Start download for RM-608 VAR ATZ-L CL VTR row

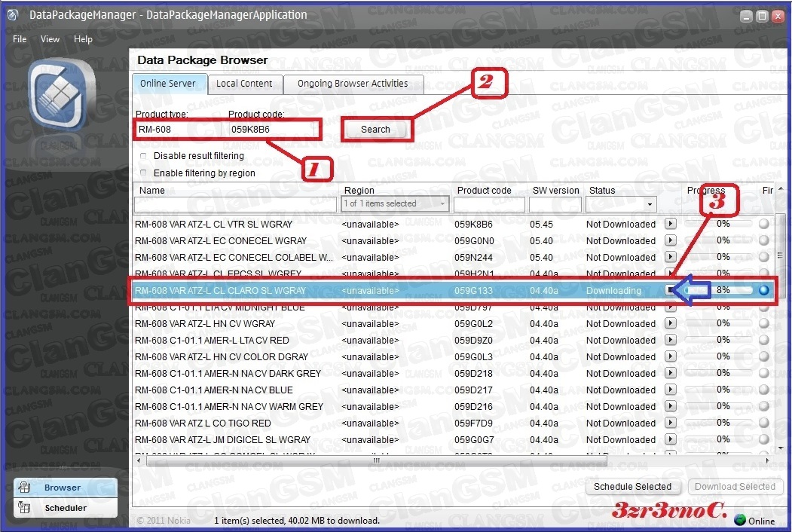pos(671,224)
